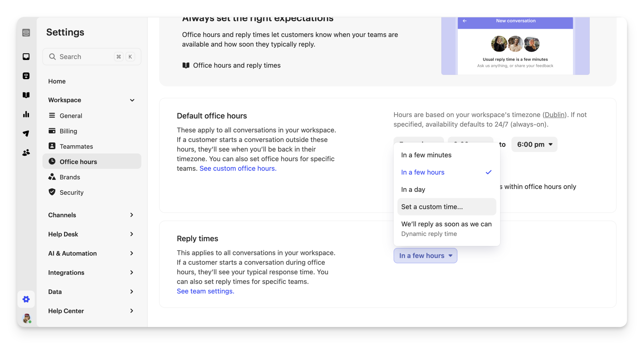644x344 pixels.
Task: Click the Intercom logo icon
Action: point(26,32)
